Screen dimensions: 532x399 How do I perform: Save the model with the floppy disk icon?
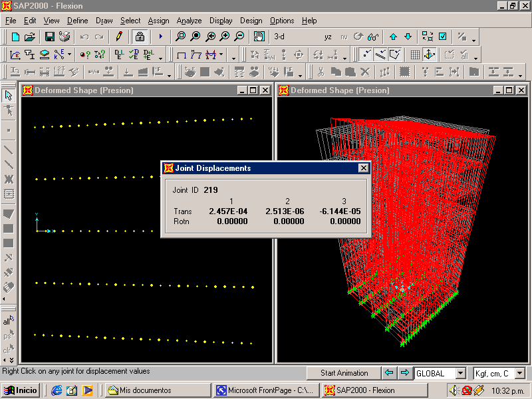coord(50,37)
